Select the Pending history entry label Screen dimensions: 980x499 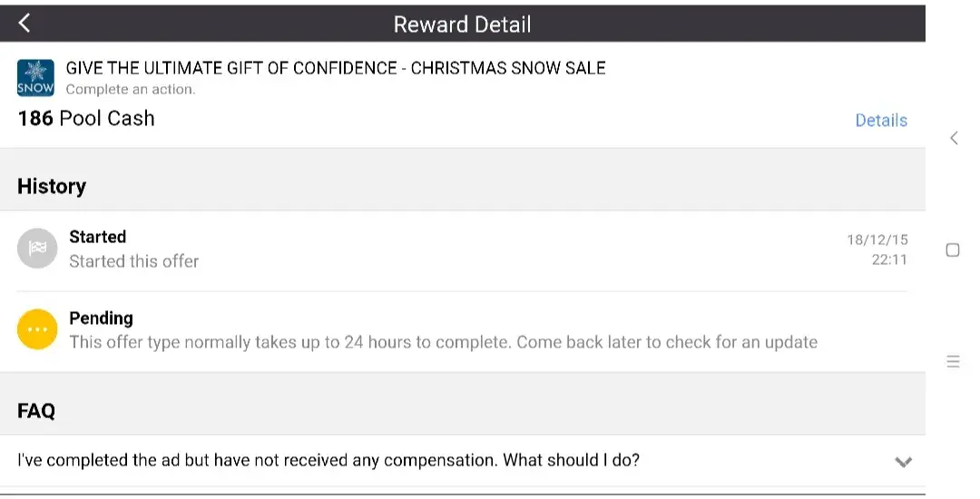coord(101,318)
